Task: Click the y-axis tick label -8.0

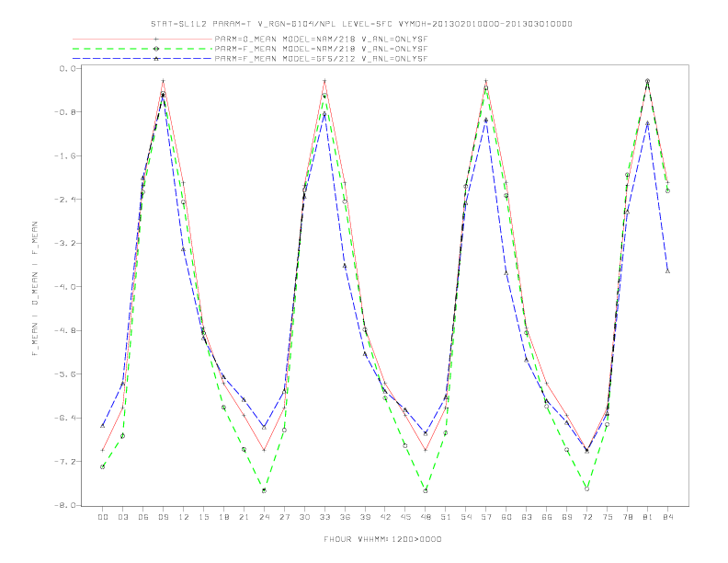Action: pos(65,505)
